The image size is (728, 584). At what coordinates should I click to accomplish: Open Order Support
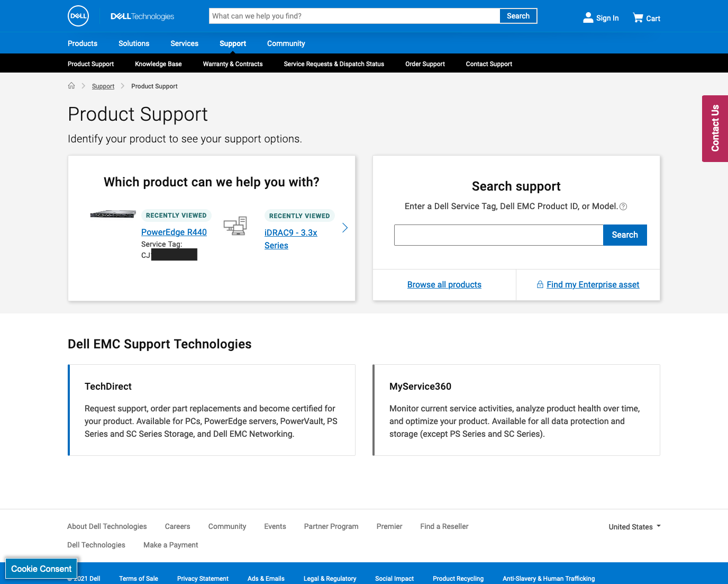[425, 64]
